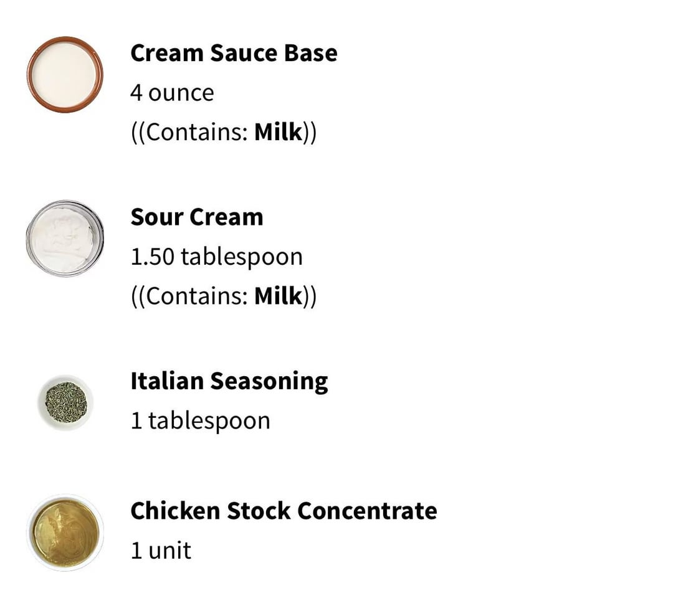Tap the "1 unit" quantity text
This screenshot has width=673, height=616.
tap(161, 551)
